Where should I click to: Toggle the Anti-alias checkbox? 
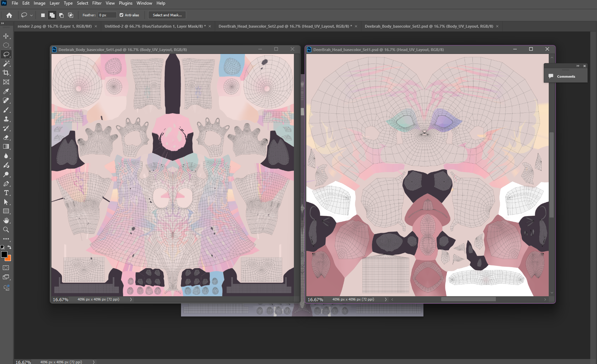click(x=121, y=15)
